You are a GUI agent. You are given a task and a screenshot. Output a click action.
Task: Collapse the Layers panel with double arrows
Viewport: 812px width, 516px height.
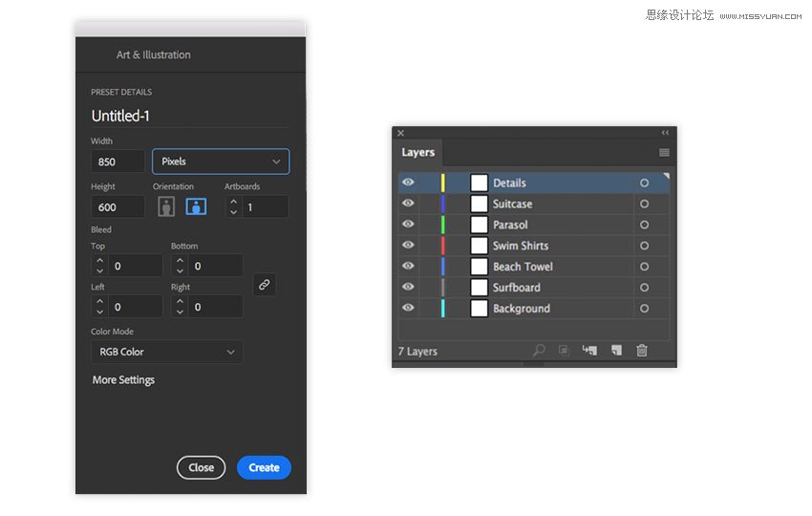click(665, 133)
